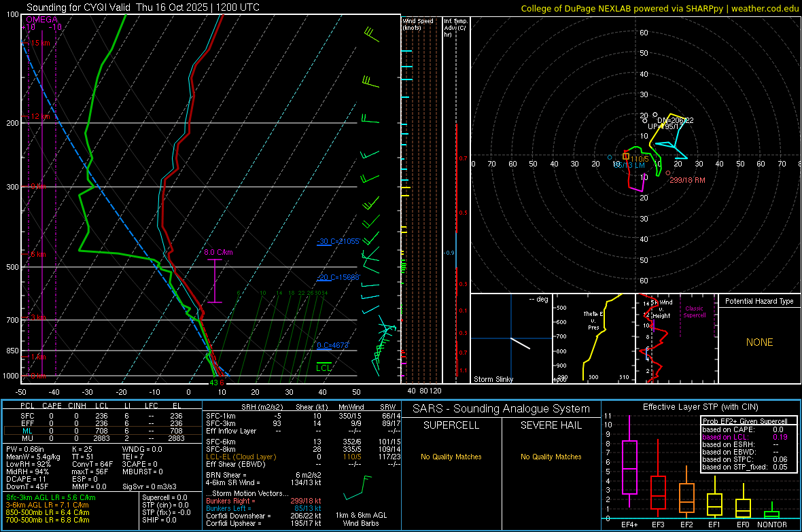Click 850-500mb LR = 6.4 C/km
802x532 pixels.
pyautogui.click(x=48, y=512)
